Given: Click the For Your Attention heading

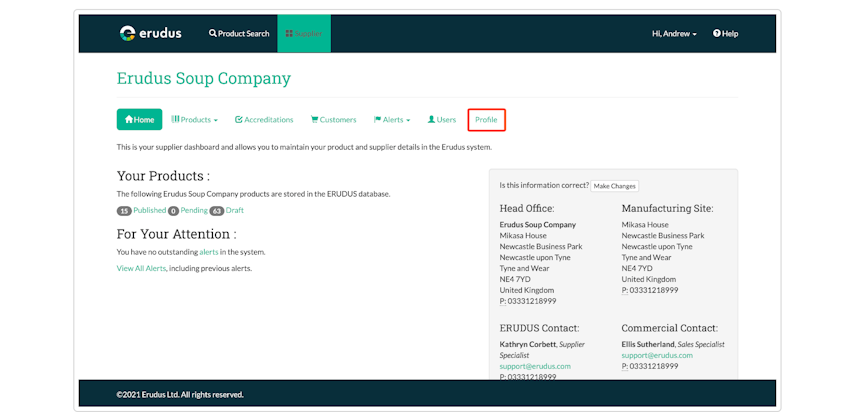Looking at the screenshot, I should [x=177, y=234].
